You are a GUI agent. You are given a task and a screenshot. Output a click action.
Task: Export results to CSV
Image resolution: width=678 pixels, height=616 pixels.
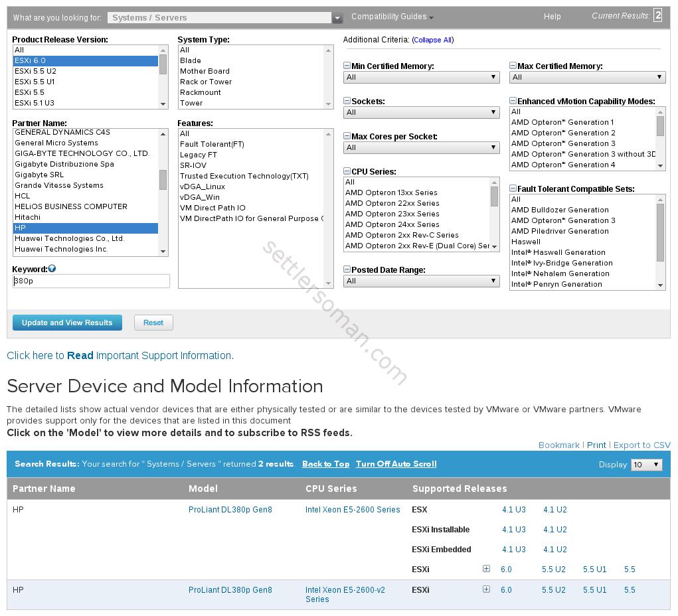642,445
